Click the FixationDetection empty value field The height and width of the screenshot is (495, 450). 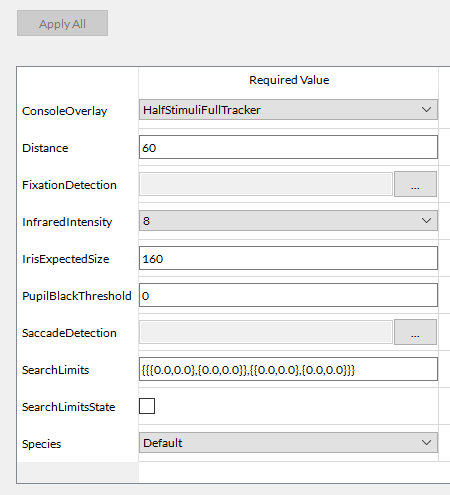click(x=266, y=184)
